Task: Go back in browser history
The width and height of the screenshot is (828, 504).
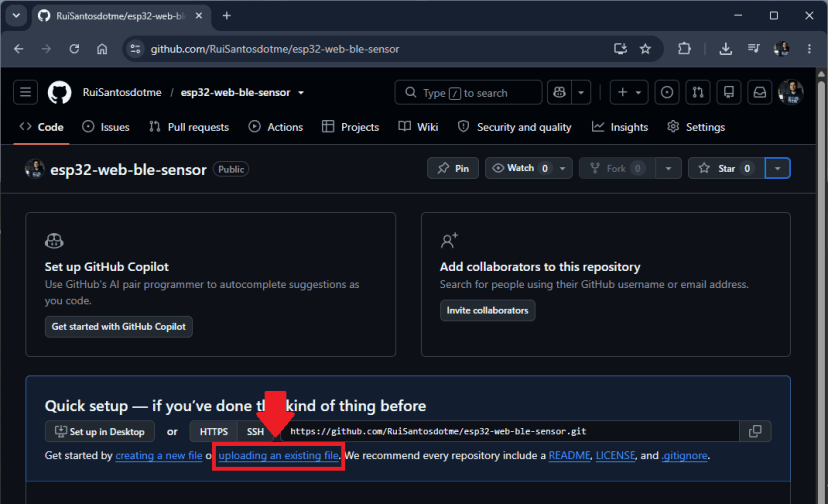Action: click(x=19, y=49)
